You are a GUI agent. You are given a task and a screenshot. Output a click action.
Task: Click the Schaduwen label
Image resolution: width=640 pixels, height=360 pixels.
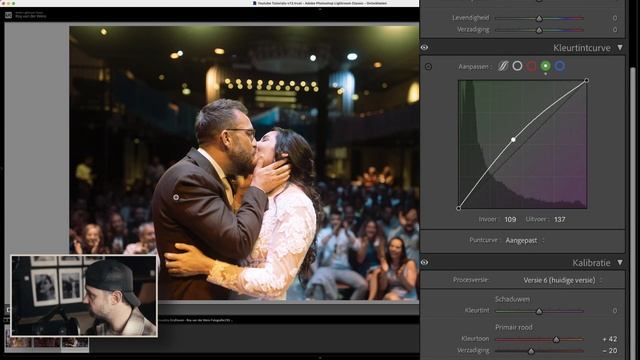coord(512,299)
